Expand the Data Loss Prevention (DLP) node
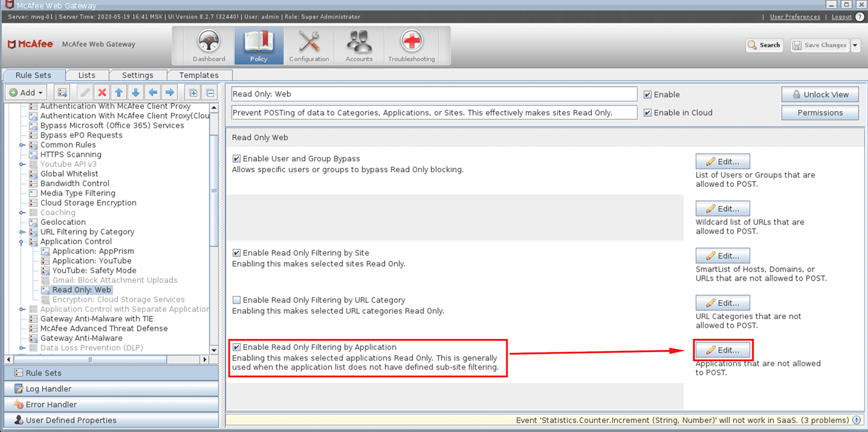The height and width of the screenshot is (432, 868). point(22,348)
